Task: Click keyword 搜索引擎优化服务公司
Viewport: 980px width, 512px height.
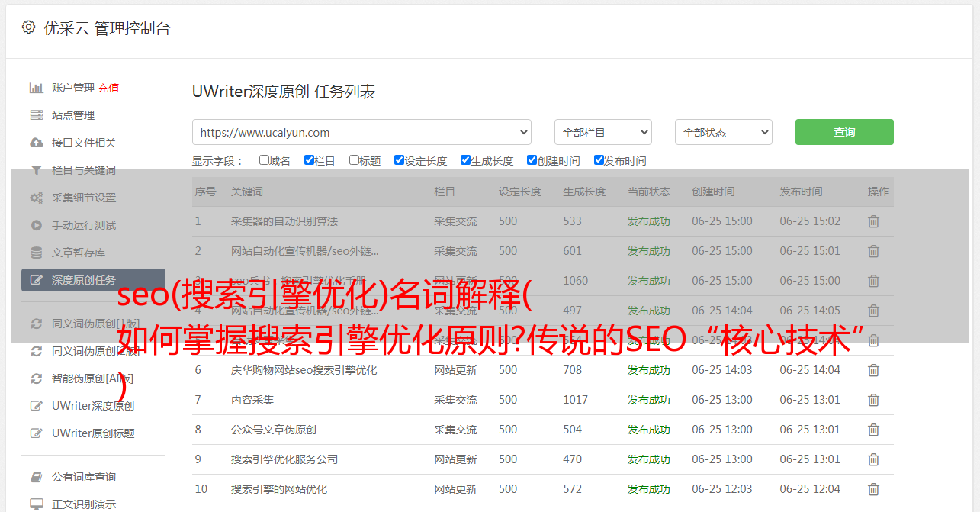Action: (x=284, y=459)
